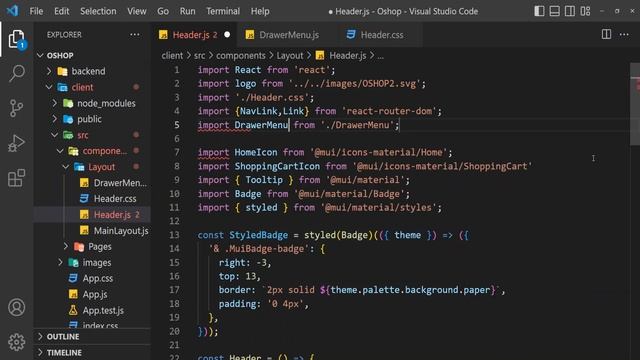Image resolution: width=640 pixels, height=360 pixels.
Task: Switch to the DrawerMenu.js tab
Action: coord(289,35)
